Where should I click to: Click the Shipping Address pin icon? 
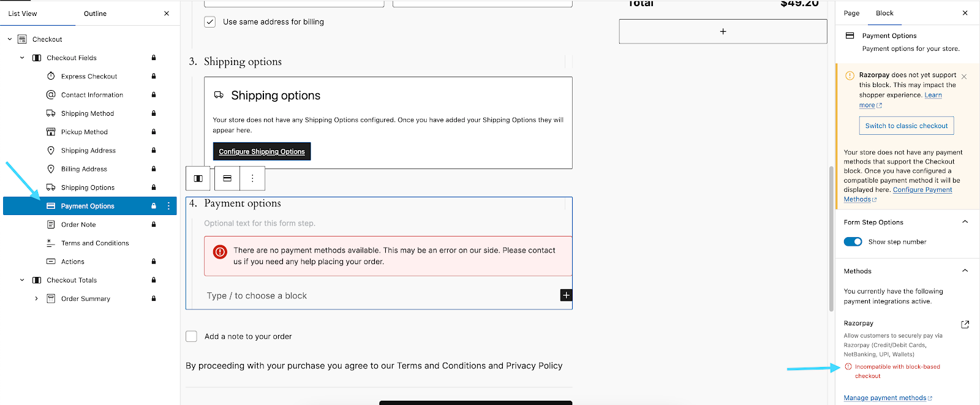(51, 150)
